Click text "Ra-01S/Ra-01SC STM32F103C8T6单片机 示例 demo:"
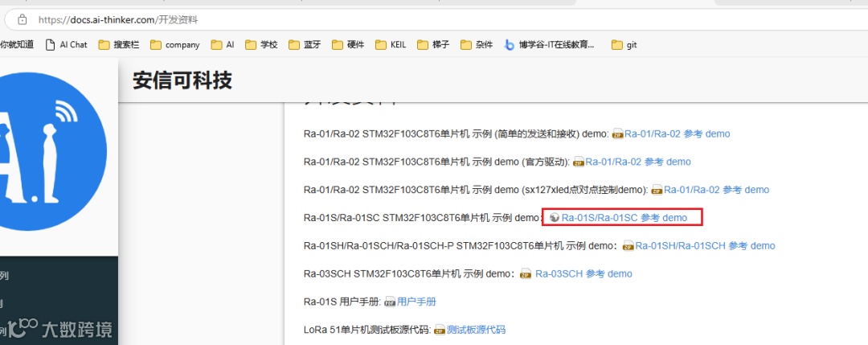 (x=423, y=218)
